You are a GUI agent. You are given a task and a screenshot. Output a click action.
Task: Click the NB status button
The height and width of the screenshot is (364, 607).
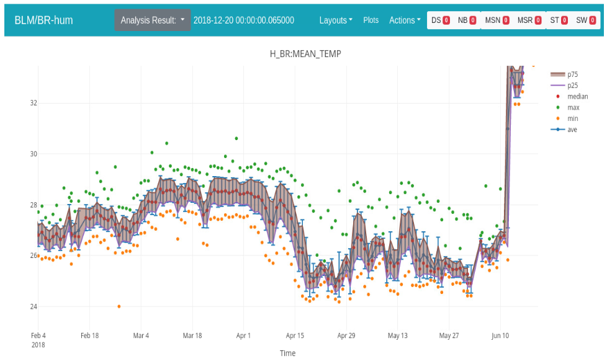[x=467, y=20]
